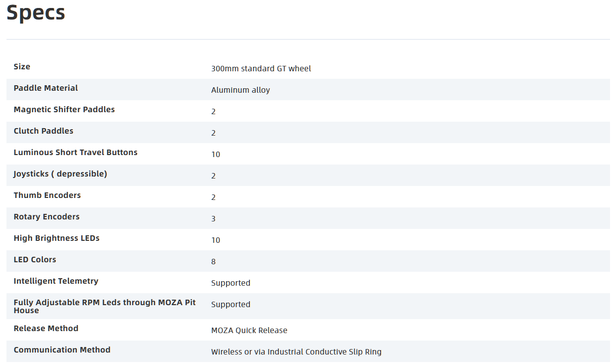Click the Intelligent Telemetry label
This screenshot has height=364, width=614.
pos(56,281)
